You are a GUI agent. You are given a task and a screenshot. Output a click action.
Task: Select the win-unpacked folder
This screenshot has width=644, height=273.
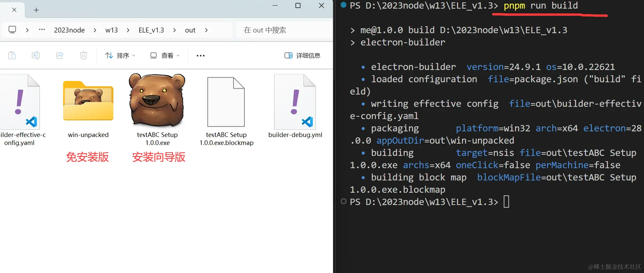[x=88, y=109]
